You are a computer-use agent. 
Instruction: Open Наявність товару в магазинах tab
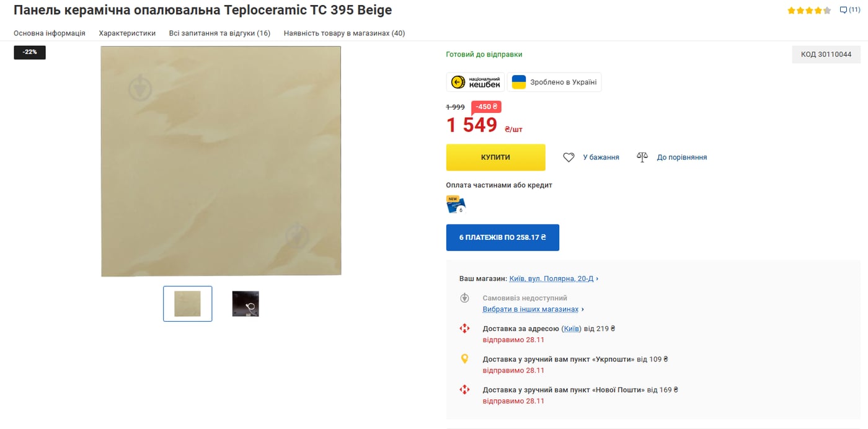coord(344,33)
